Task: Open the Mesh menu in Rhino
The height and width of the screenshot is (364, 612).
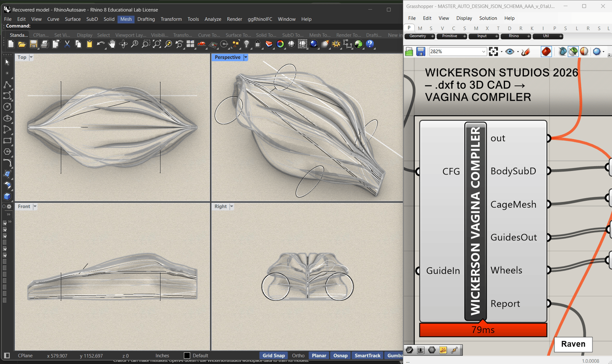Action: click(x=126, y=19)
